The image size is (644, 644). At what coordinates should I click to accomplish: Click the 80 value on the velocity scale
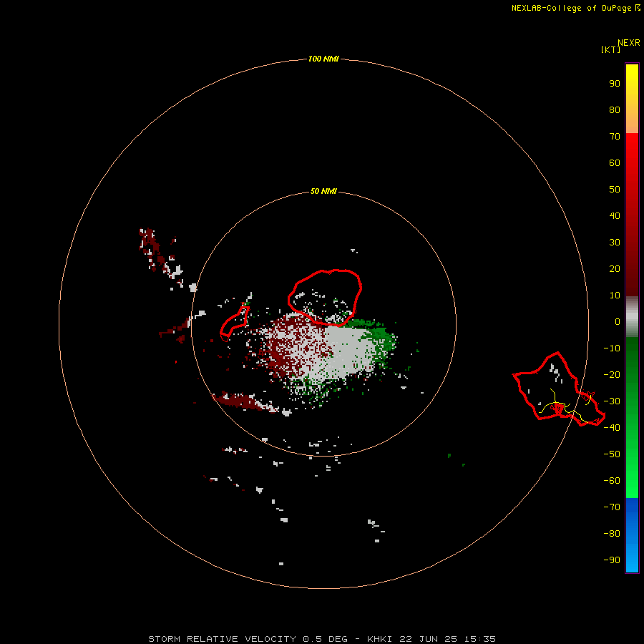tap(615, 109)
